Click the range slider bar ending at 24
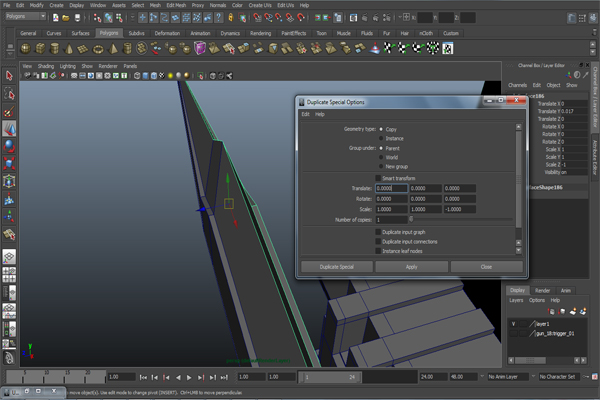The width and height of the screenshot is (600, 400). click(x=330, y=377)
